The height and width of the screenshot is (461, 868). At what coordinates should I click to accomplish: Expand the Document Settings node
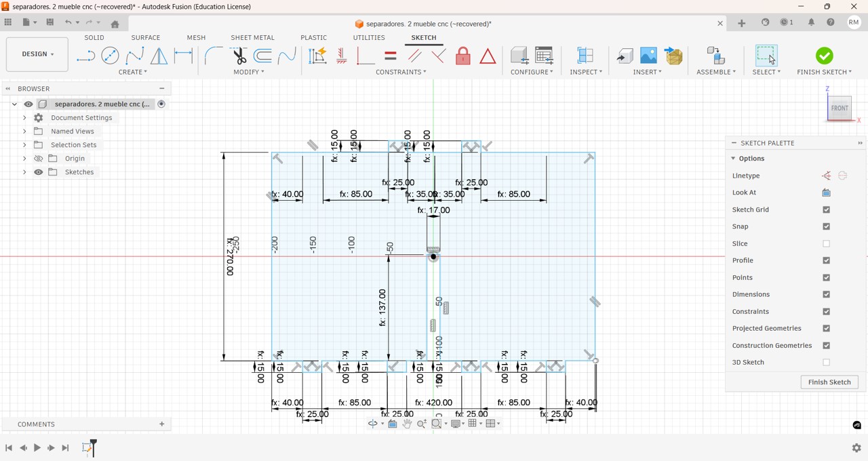[x=24, y=118]
